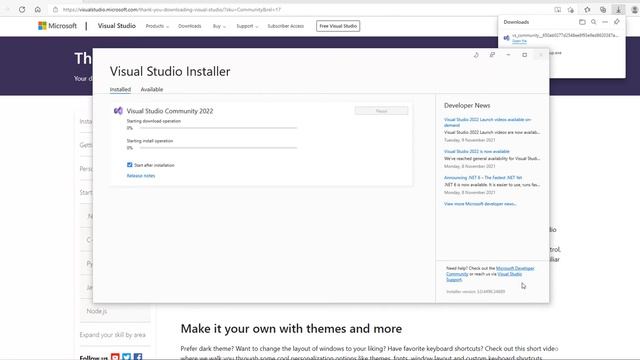
Task: Click the Pause button for installation
Action: coord(381,111)
